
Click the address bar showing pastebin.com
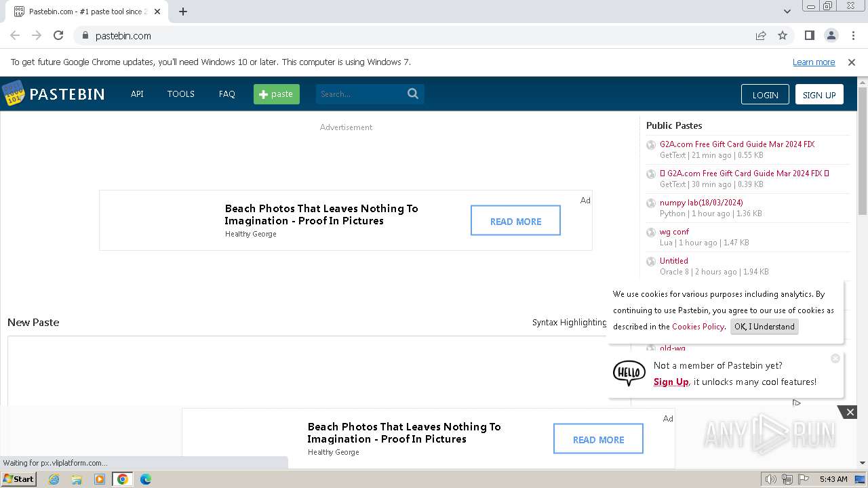414,35
